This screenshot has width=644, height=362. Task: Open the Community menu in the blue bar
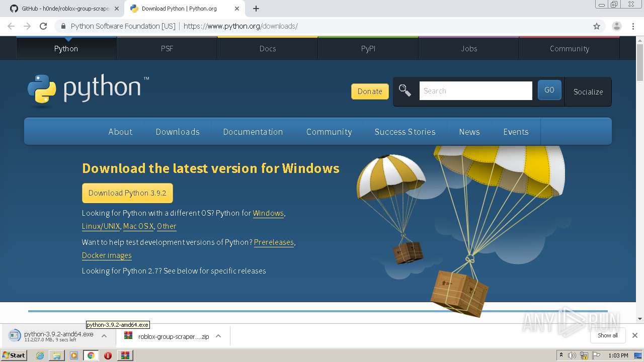click(329, 132)
